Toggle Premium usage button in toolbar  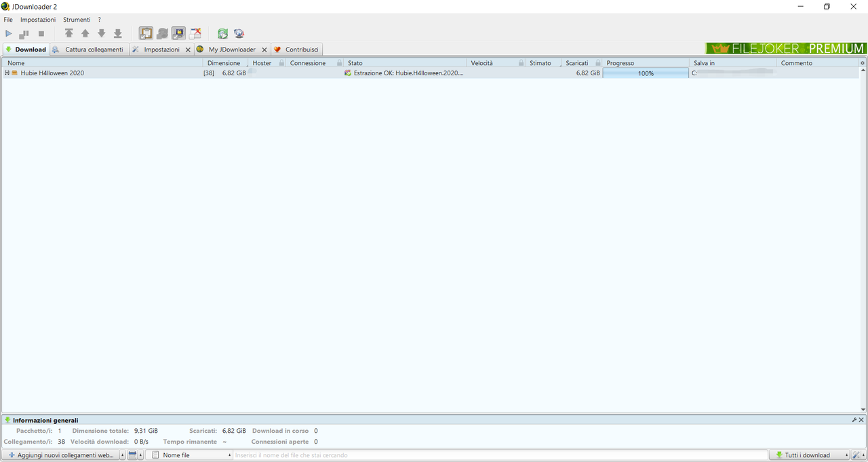[x=178, y=33]
